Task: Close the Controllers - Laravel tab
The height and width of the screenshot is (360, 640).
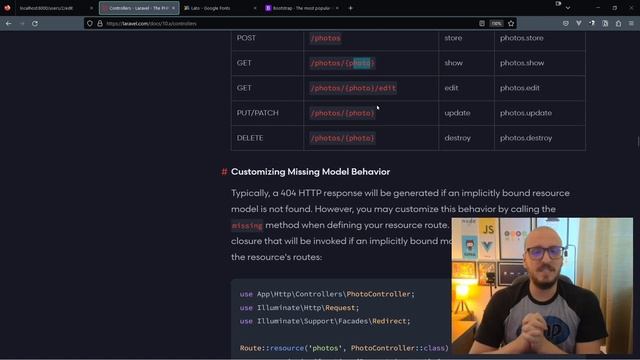Action: (173, 8)
